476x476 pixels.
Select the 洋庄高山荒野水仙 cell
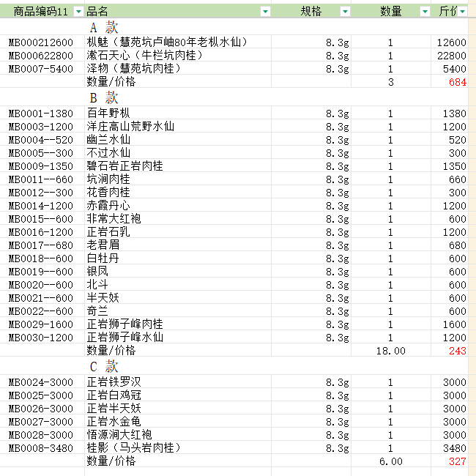[178, 126]
